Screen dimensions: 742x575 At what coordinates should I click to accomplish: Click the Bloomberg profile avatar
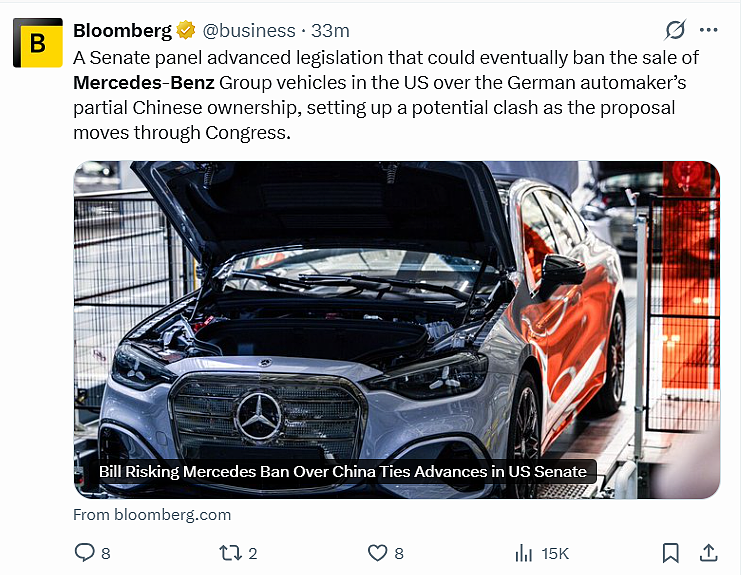[x=38, y=43]
